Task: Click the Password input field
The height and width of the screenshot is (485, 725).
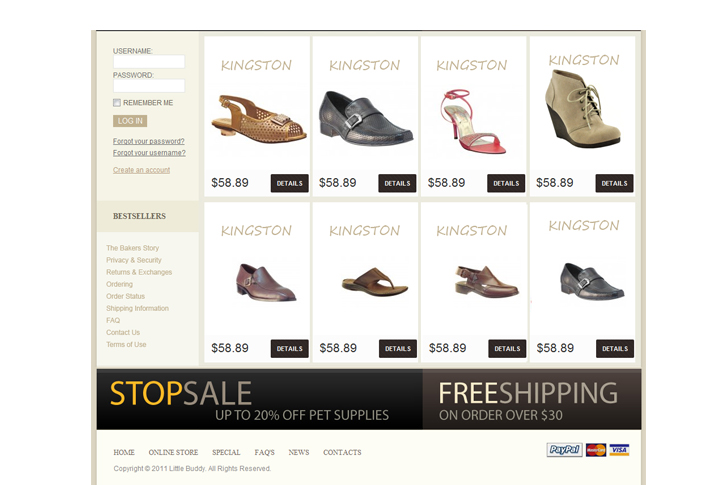Action: pos(149,86)
